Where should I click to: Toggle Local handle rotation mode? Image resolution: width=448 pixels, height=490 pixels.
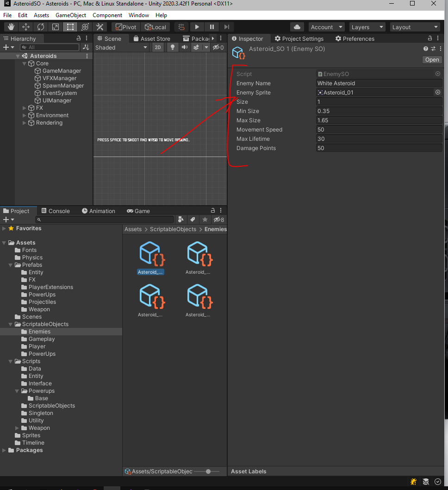(x=156, y=26)
